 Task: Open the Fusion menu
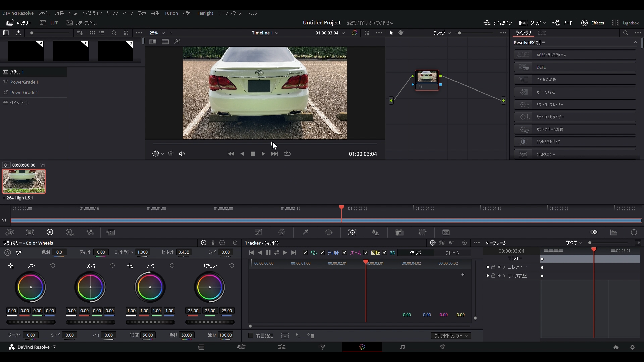pos(171,13)
